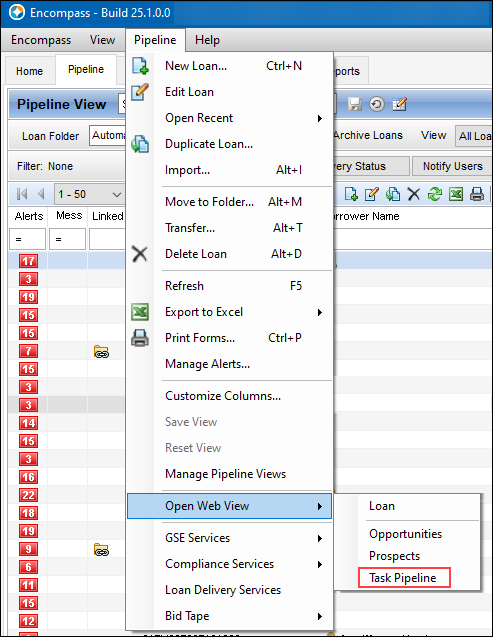Expand the Bid Tape submenu
The image size is (493, 637).
[x=320, y=616]
